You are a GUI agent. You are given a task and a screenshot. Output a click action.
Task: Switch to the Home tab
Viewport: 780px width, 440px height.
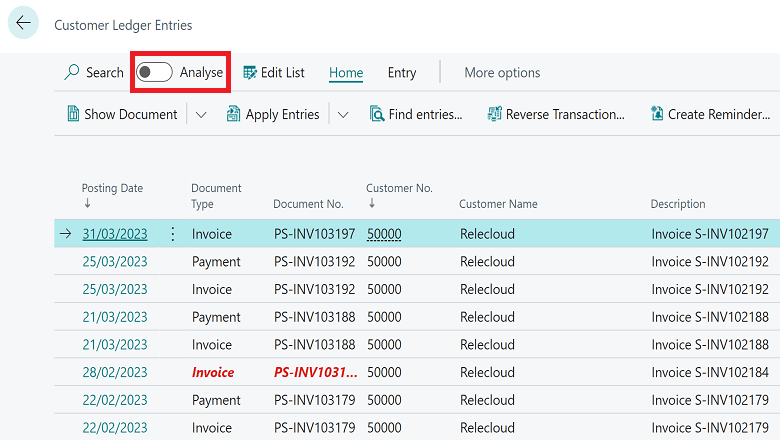point(346,73)
